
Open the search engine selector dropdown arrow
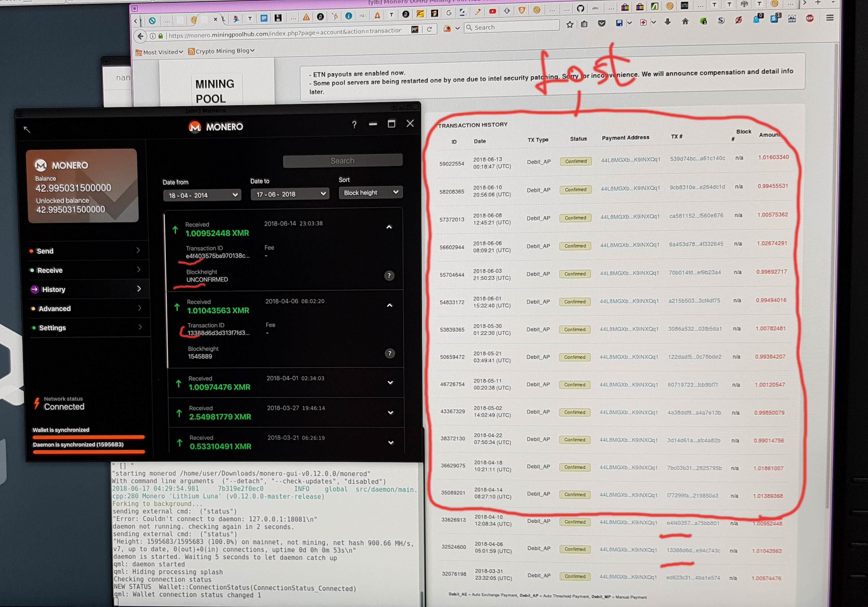(x=457, y=28)
